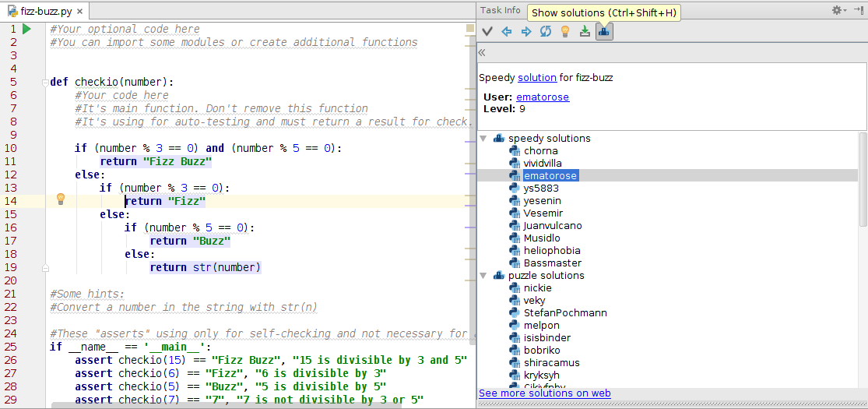Click 'return "Buzz"' on line 17
This screenshot has width=868, height=409.
[x=190, y=241]
